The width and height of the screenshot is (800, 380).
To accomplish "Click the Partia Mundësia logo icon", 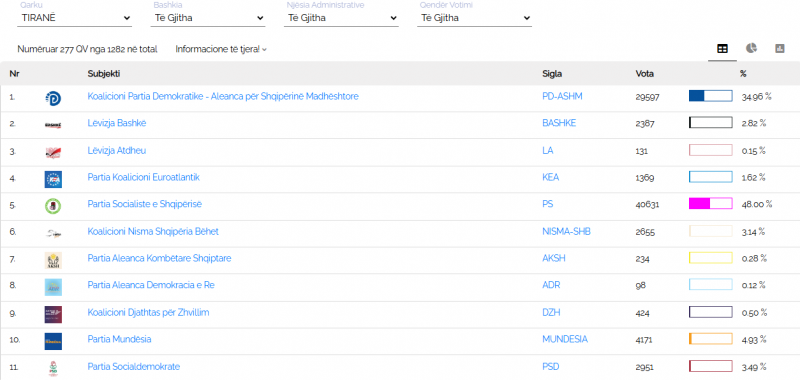I will coord(53,341).
